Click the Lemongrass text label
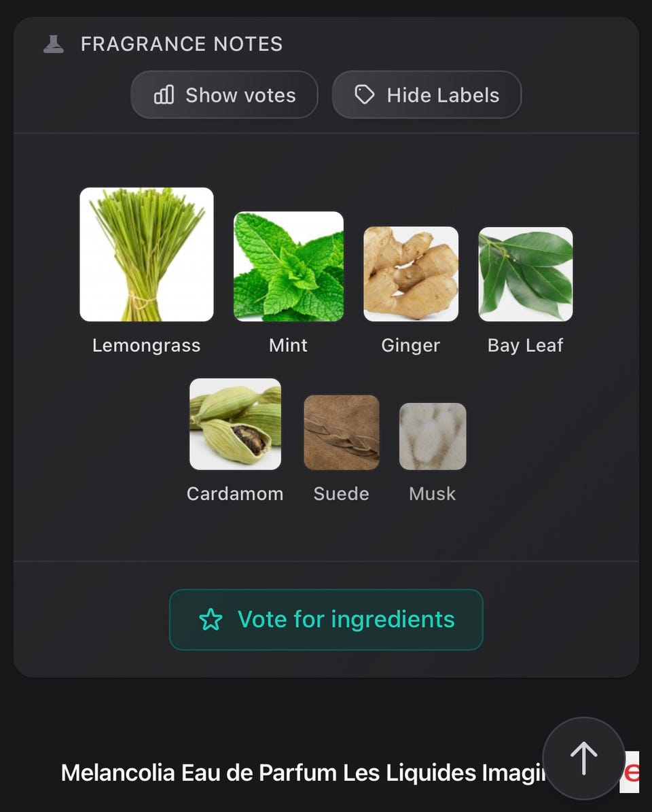This screenshot has height=812, width=652. point(147,345)
